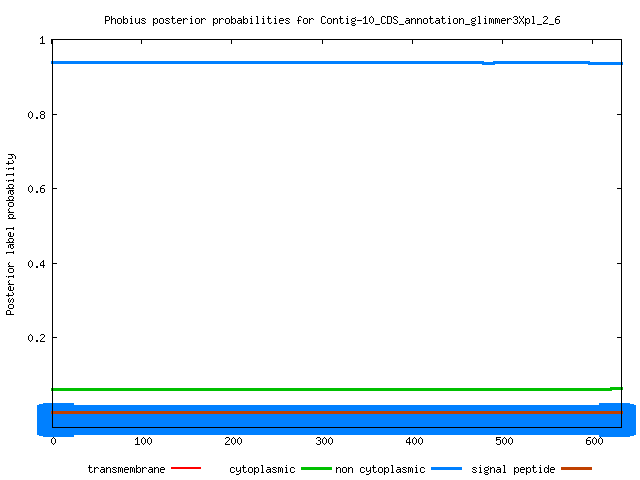Click the signal peptide brown legend line

click(576, 469)
